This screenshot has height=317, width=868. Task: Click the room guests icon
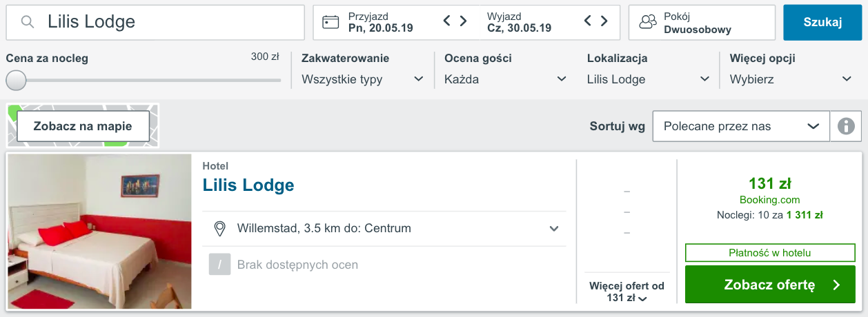click(x=648, y=22)
